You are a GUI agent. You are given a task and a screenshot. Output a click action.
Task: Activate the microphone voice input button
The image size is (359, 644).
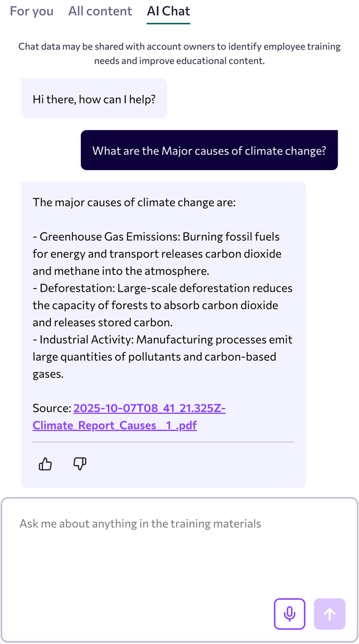coord(290,614)
